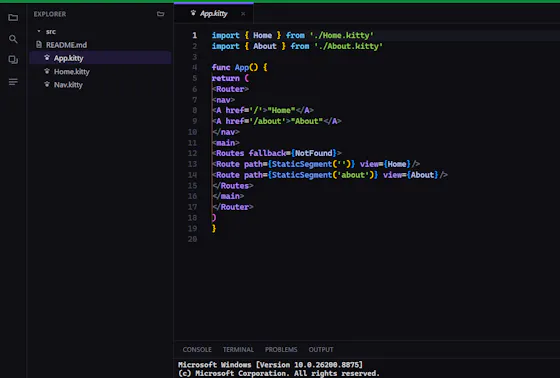This screenshot has width=560, height=378.
Task: Click the closing </nav> tag
Action: [226, 132]
